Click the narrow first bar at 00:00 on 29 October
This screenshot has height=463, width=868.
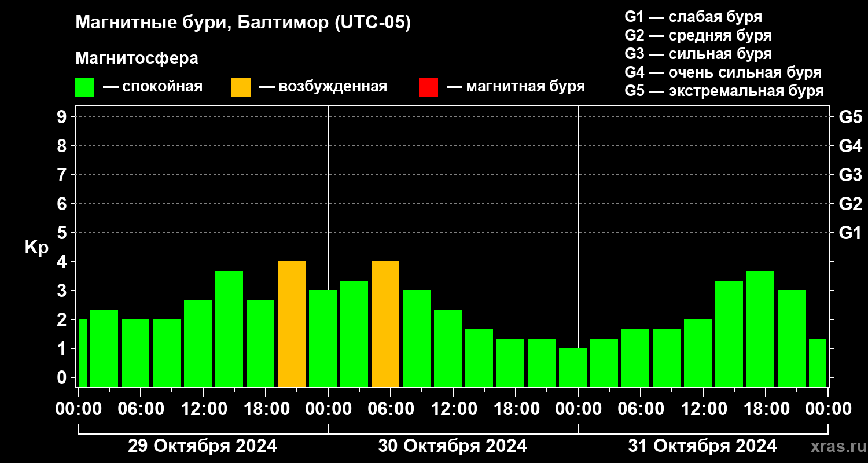pos(82,353)
